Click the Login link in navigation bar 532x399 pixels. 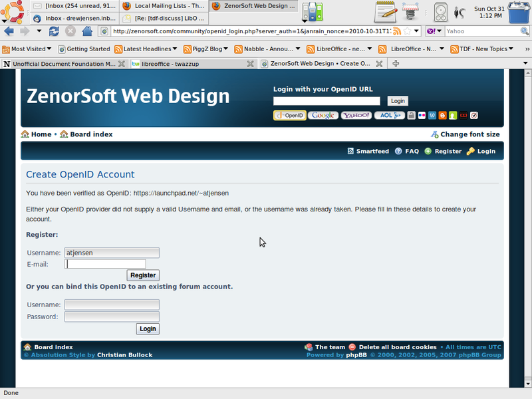click(x=481, y=152)
